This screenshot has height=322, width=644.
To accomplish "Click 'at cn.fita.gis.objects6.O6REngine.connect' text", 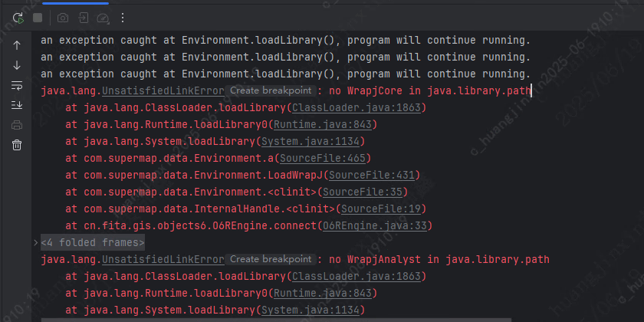I will tap(192, 225).
